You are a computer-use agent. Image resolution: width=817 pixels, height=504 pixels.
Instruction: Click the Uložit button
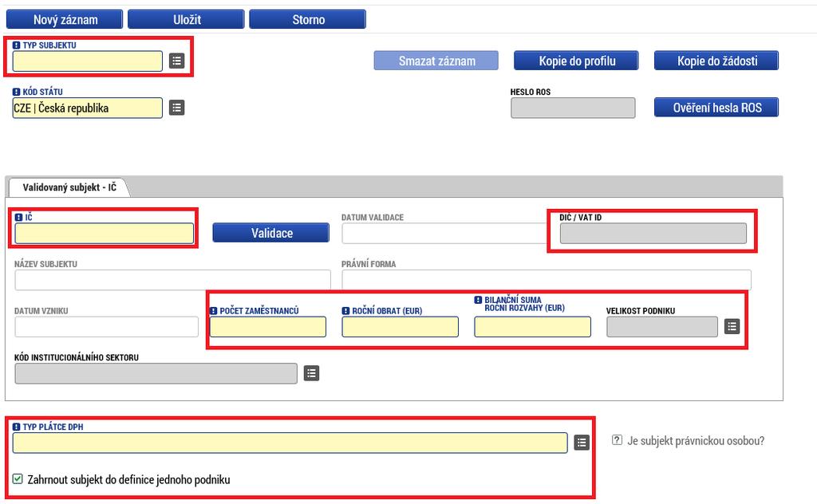186,19
